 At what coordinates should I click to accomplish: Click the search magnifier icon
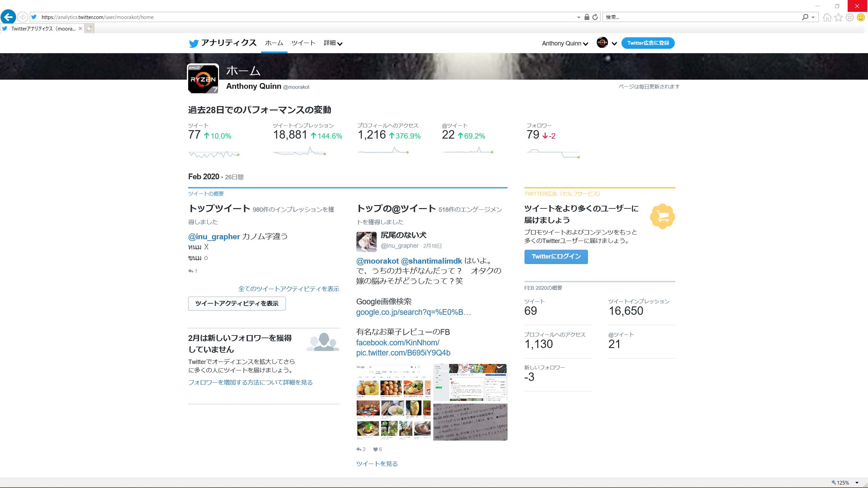tap(805, 17)
